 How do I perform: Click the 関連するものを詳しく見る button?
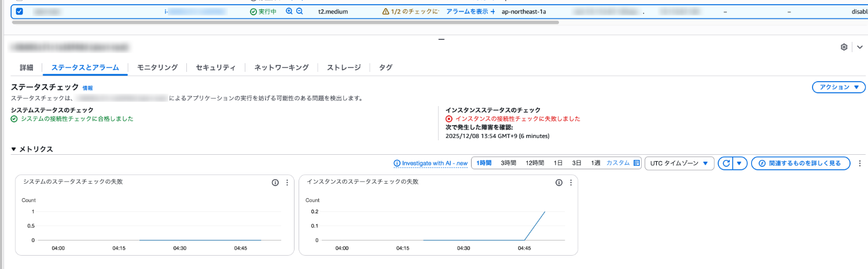pos(800,163)
